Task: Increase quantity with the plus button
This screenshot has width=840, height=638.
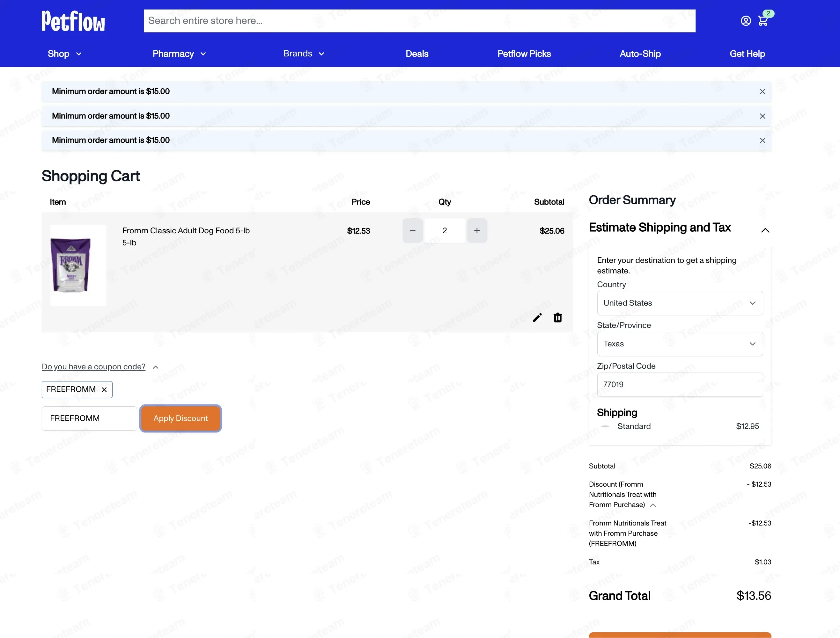Action: point(477,230)
